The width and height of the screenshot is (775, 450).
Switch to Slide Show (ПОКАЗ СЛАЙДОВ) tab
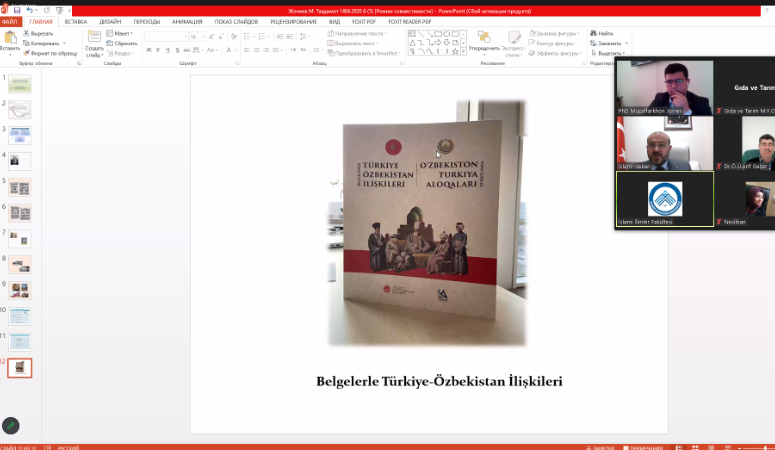(x=236, y=22)
